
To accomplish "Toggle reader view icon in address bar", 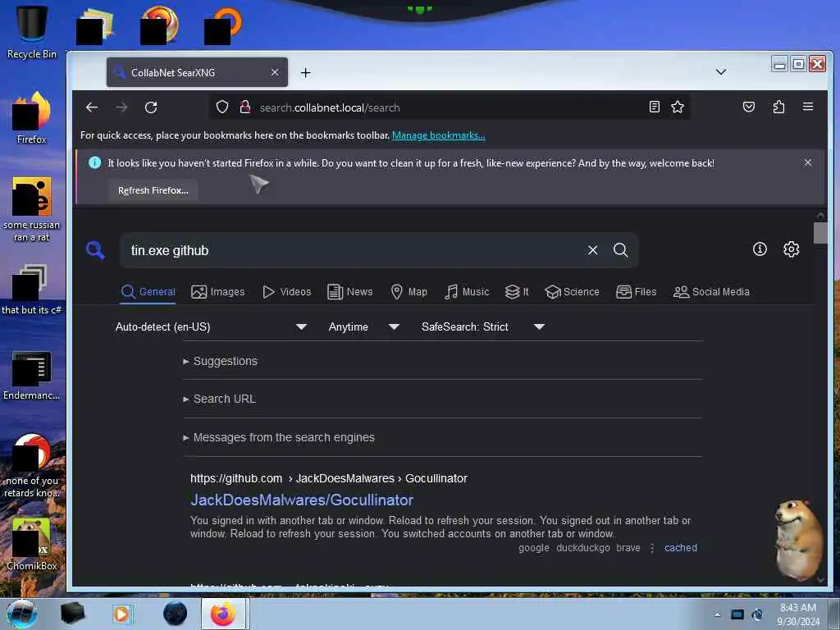I will [x=654, y=107].
